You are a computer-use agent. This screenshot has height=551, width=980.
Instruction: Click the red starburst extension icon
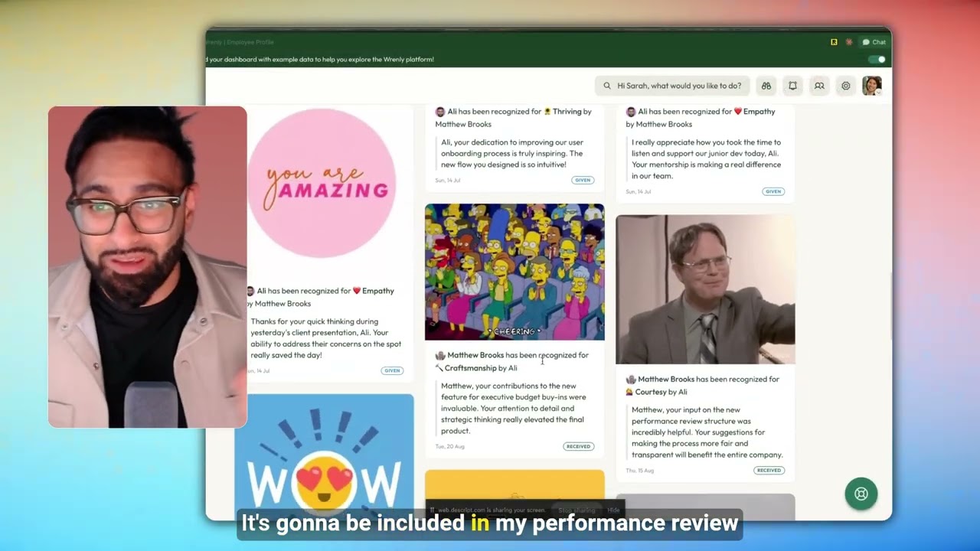[849, 42]
